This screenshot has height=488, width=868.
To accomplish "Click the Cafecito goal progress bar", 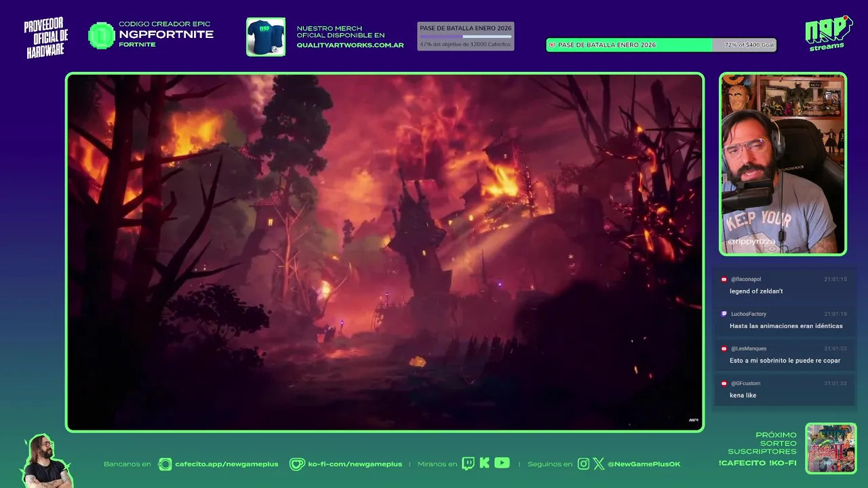I will click(465, 37).
